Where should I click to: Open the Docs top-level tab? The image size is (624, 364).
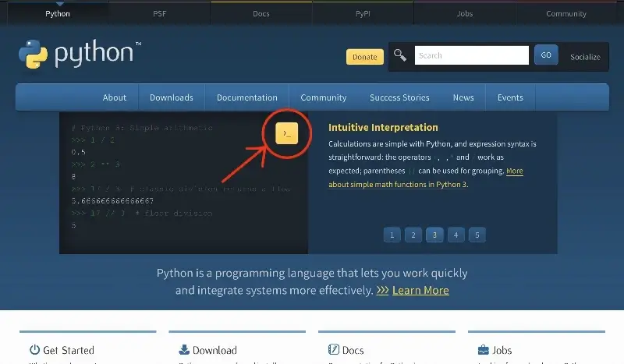[261, 13]
